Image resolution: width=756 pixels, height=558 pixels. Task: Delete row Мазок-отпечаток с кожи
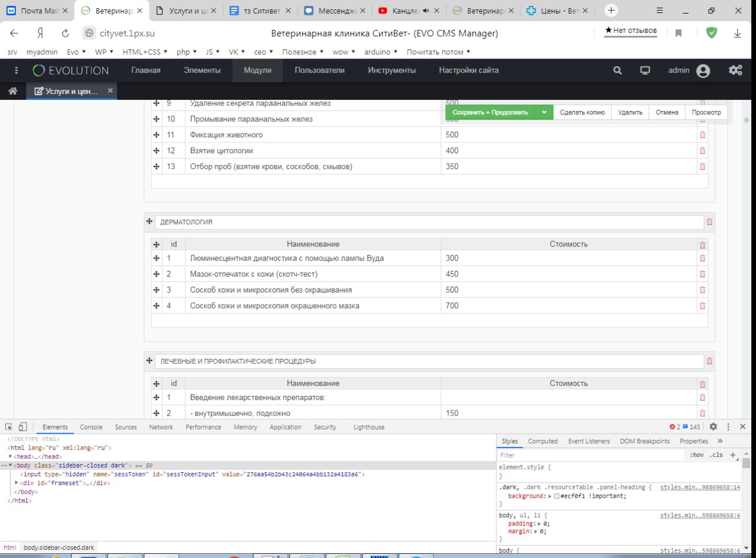pyautogui.click(x=702, y=274)
